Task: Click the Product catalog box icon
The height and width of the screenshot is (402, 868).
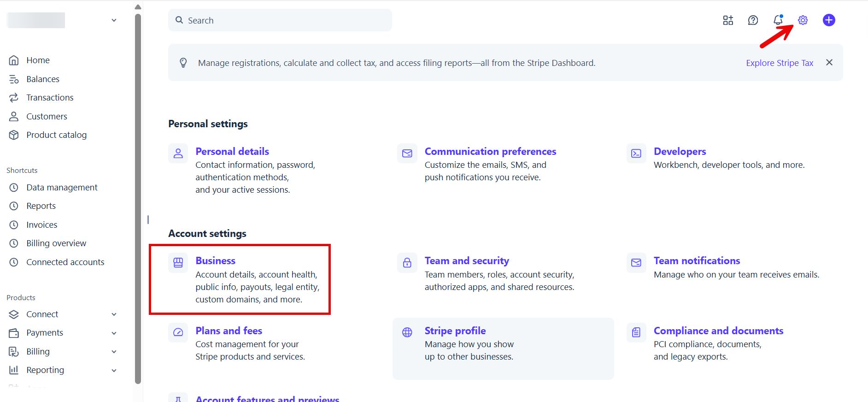Action: click(14, 135)
